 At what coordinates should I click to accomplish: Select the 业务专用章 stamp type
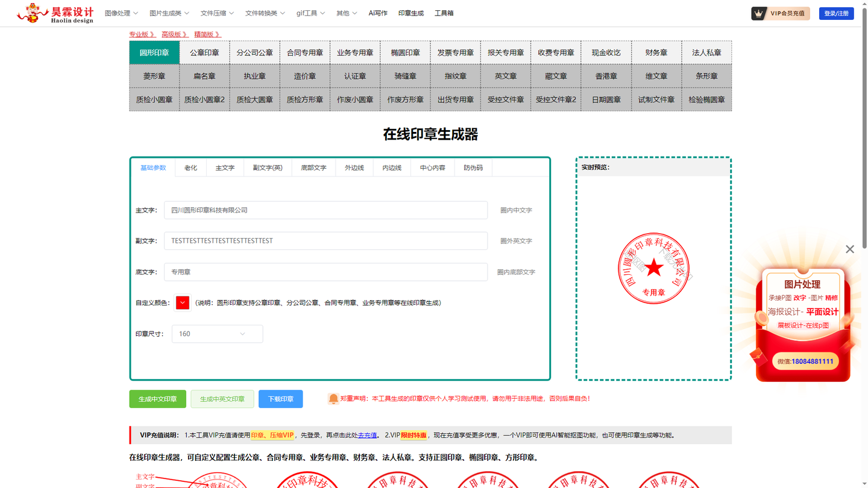point(355,52)
